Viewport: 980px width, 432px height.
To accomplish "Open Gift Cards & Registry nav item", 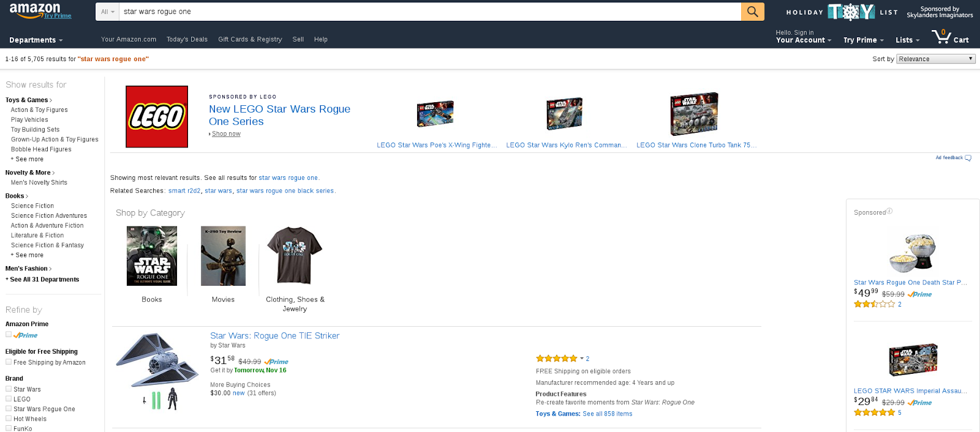I will point(250,39).
